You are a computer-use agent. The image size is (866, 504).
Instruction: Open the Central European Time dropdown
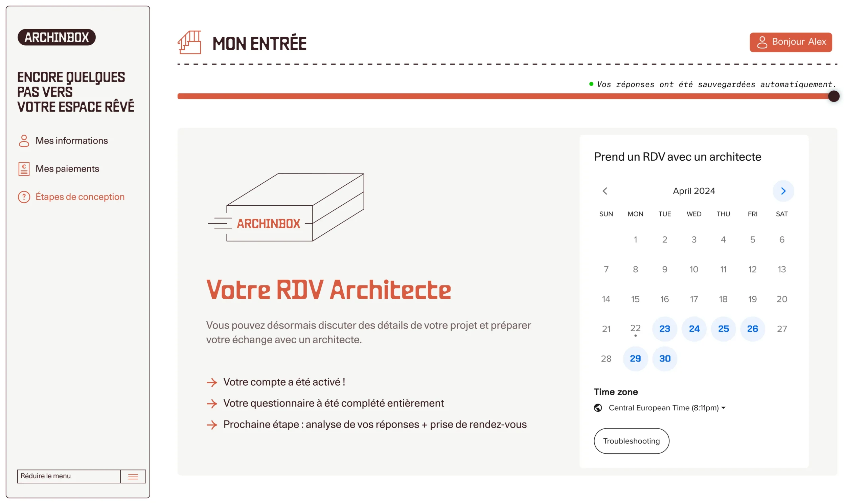point(667,408)
